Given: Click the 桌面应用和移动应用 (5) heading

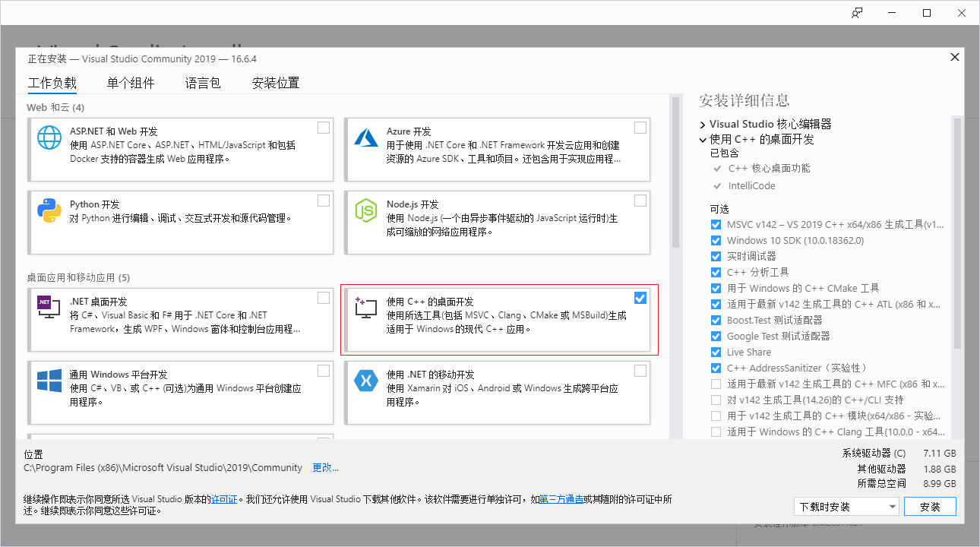Looking at the screenshot, I should (x=78, y=278).
